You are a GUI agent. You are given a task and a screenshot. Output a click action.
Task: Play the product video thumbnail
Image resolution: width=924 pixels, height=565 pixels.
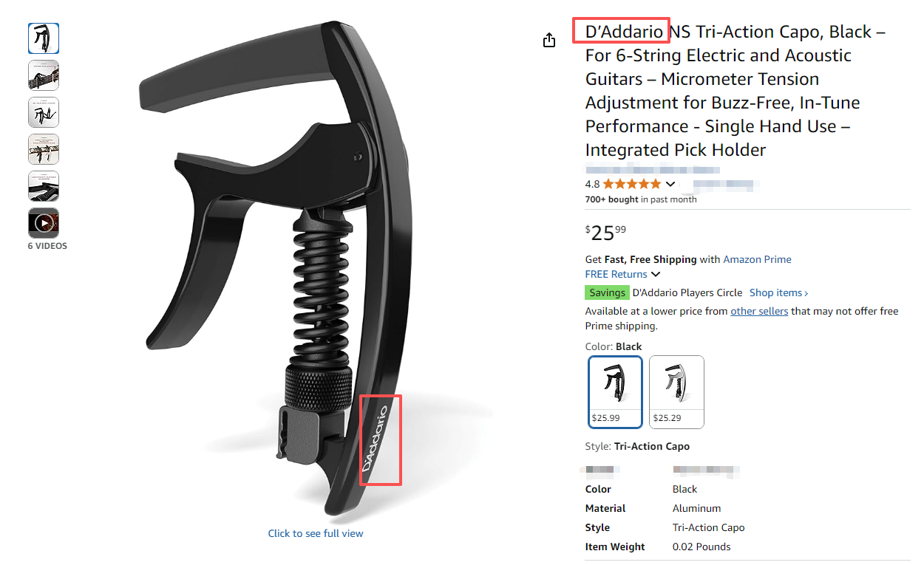[44, 222]
